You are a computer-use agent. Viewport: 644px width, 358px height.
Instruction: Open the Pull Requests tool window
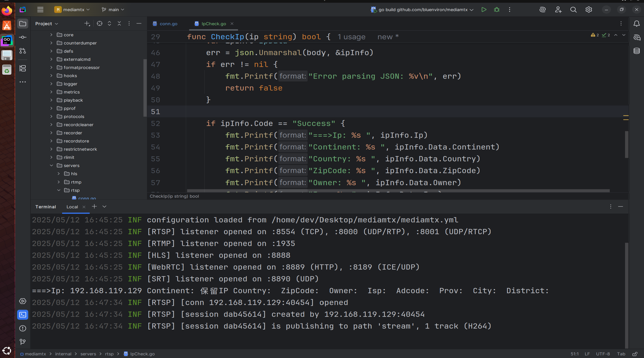tap(23, 51)
